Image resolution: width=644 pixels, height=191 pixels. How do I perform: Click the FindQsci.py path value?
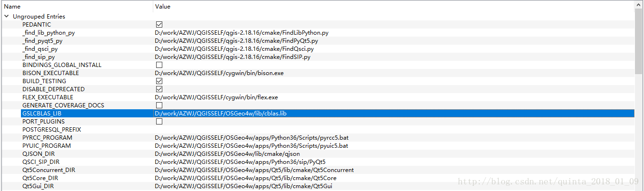pos(234,49)
